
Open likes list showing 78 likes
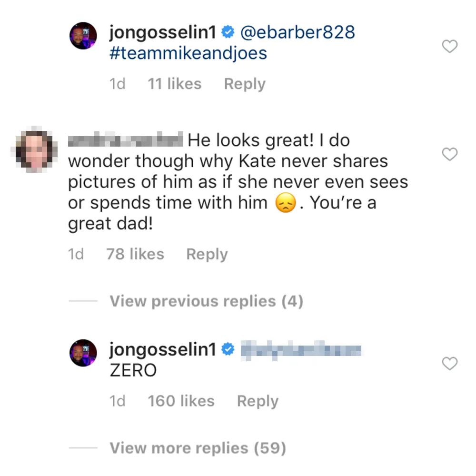(135, 254)
